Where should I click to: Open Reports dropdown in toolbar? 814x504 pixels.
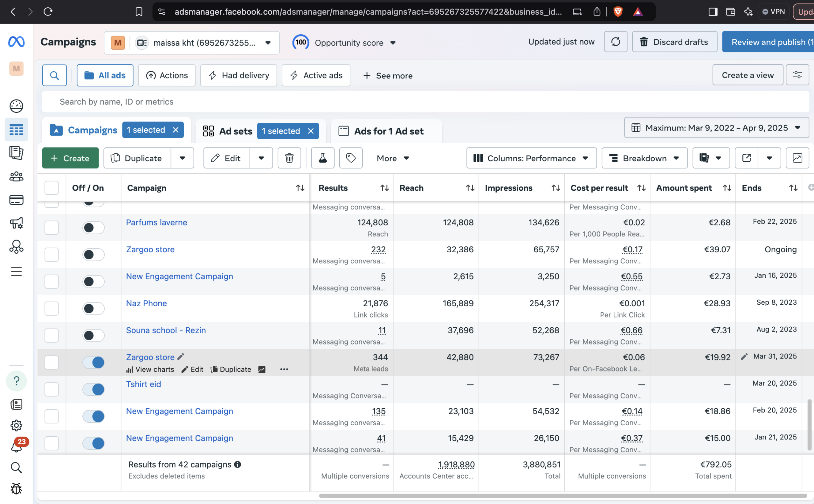(711, 158)
